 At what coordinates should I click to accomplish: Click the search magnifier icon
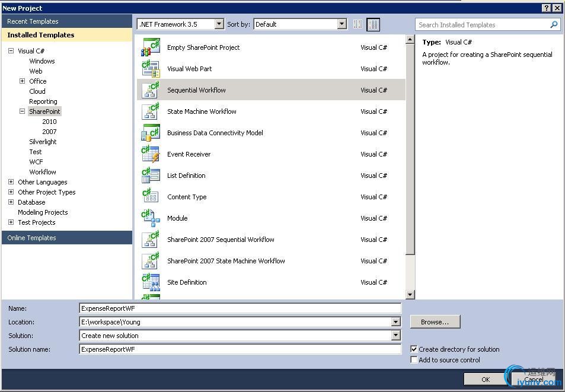554,24
